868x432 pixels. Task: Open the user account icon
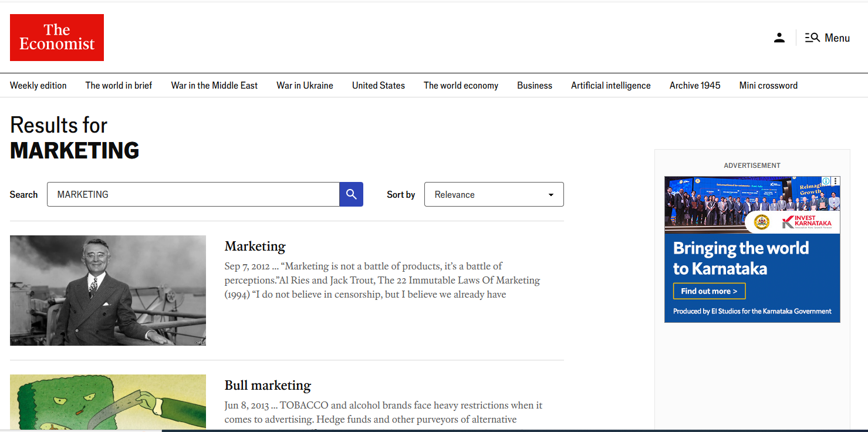click(779, 38)
